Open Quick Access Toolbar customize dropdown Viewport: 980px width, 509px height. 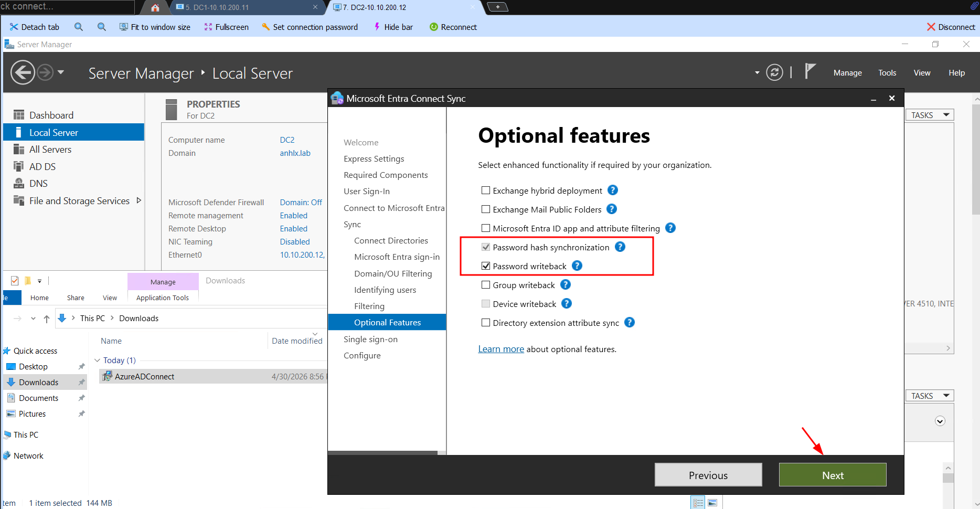point(39,281)
